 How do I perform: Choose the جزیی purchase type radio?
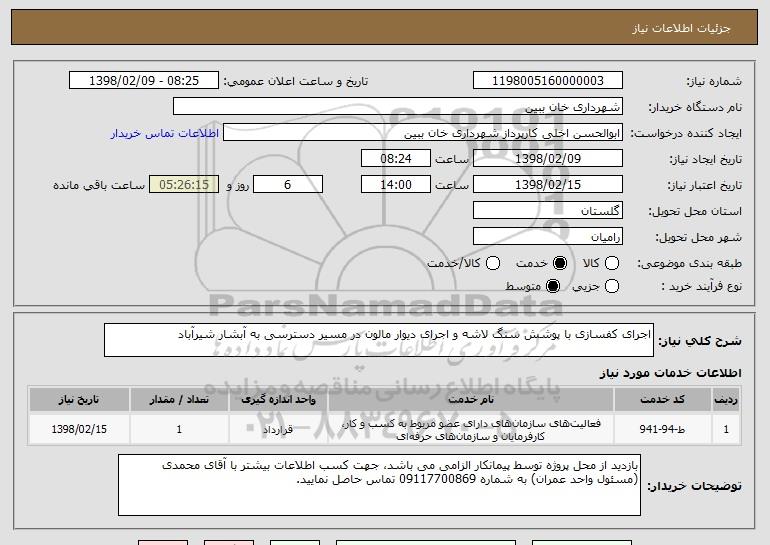coord(611,286)
